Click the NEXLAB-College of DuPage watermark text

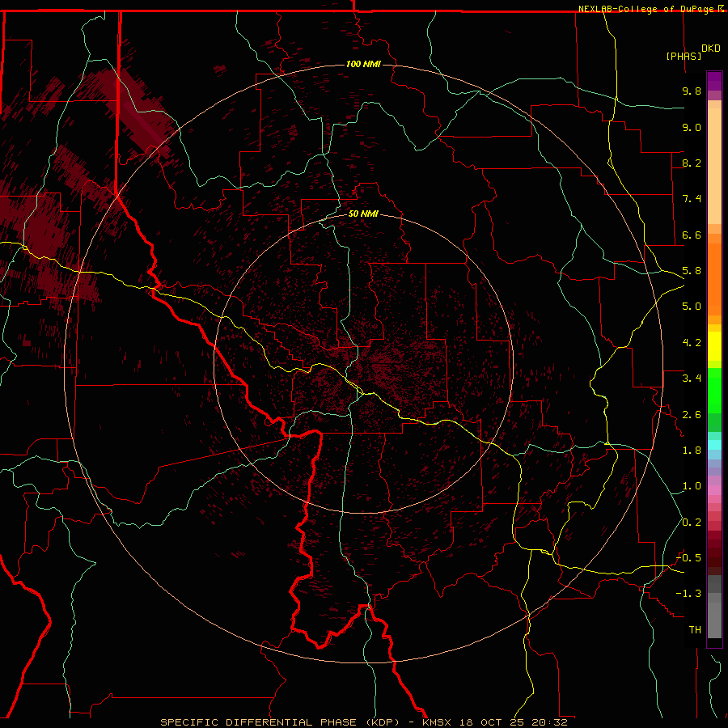651,9
